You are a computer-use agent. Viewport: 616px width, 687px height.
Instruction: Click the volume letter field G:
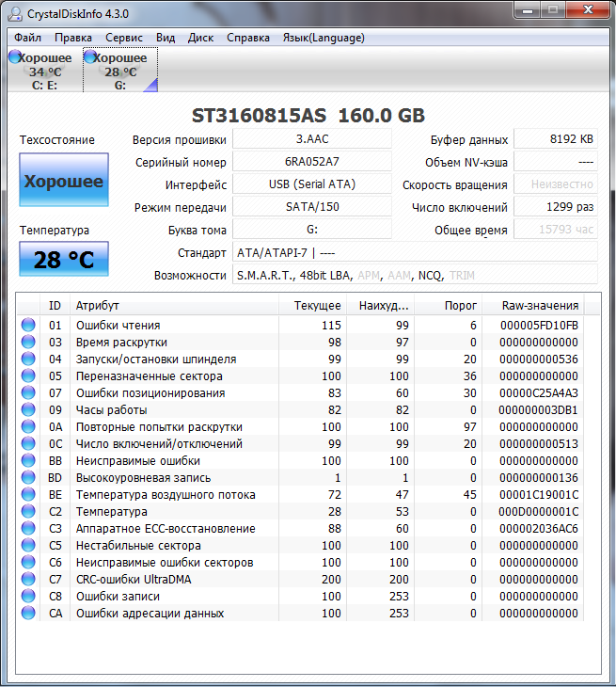(312, 229)
